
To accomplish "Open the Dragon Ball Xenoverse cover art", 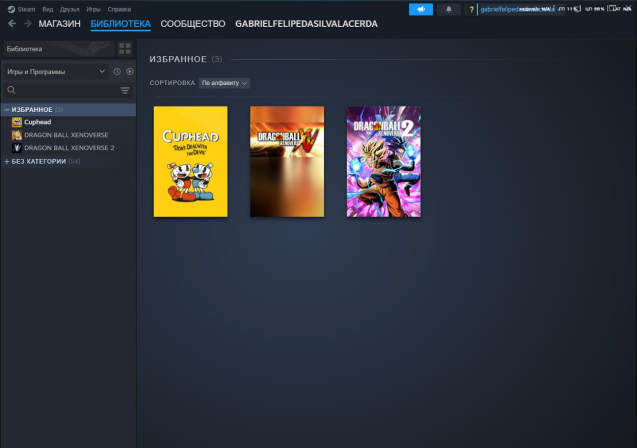I will tap(287, 162).
